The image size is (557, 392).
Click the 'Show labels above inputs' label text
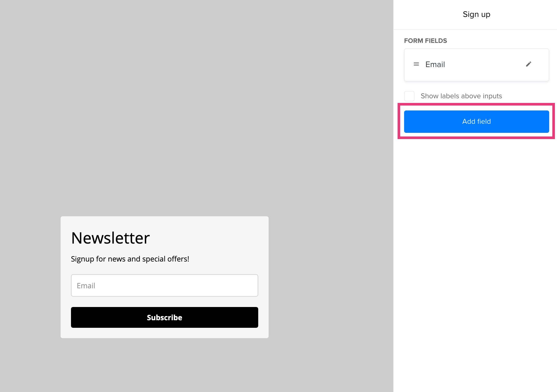(x=461, y=96)
